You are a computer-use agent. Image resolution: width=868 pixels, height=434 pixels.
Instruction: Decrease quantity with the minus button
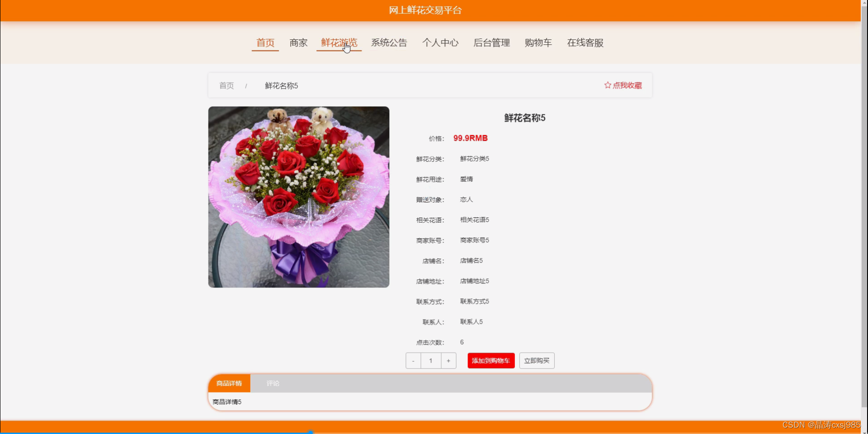[x=413, y=361]
